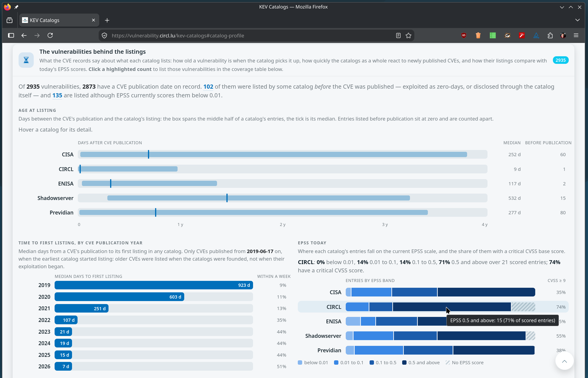Open the orange trash bin extension

point(478,35)
